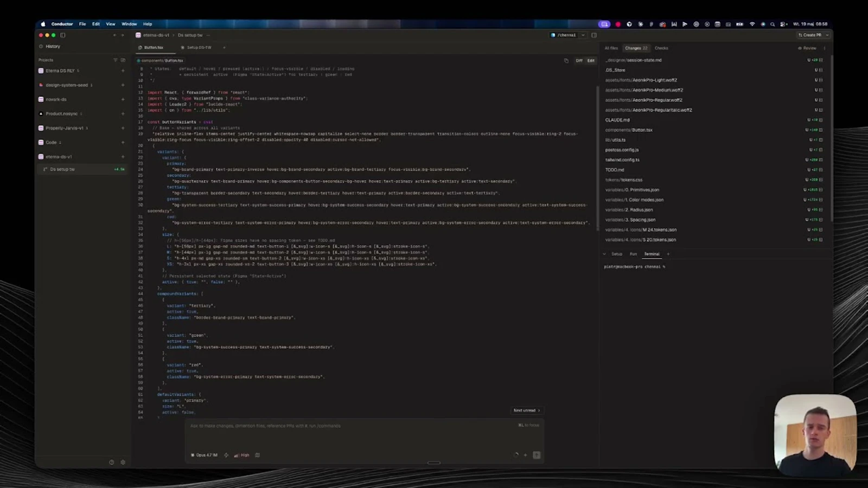Click the Projects filter icon
Viewport: 868px width, 488px height.
pyautogui.click(x=115, y=60)
